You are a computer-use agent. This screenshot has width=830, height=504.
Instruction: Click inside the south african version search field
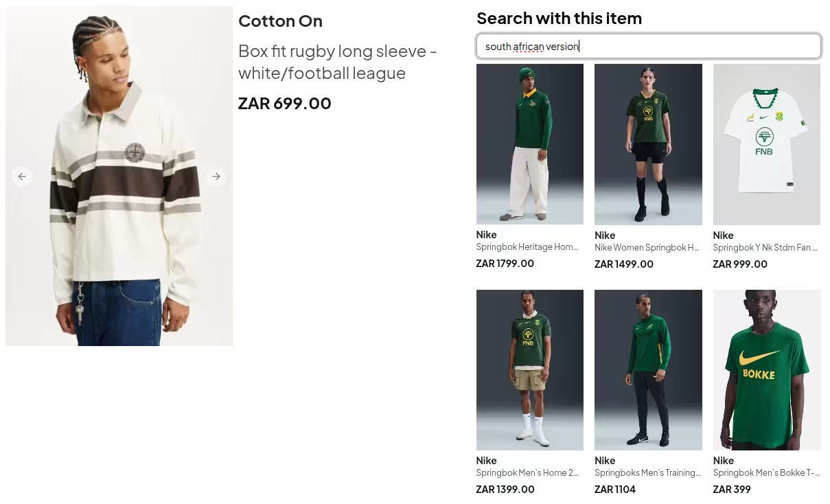click(648, 45)
